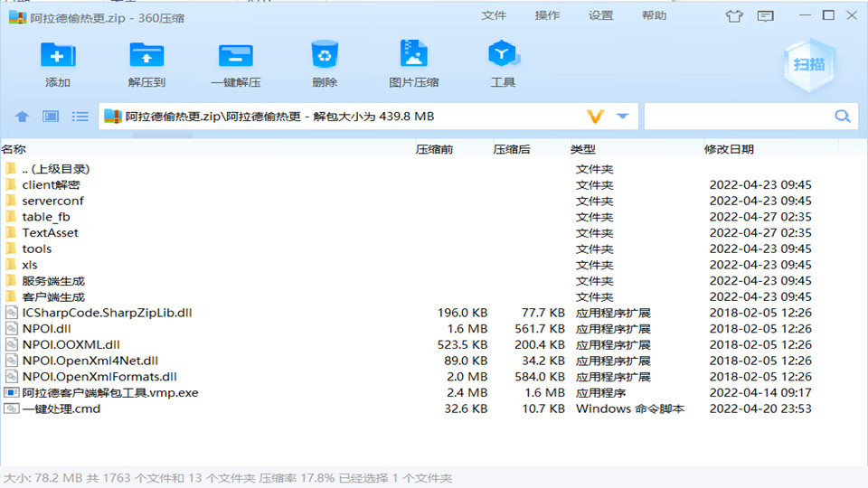The height and width of the screenshot is (488, 868).
Task: Select the table_fb folder icon
Action: (x=11, y=216)
